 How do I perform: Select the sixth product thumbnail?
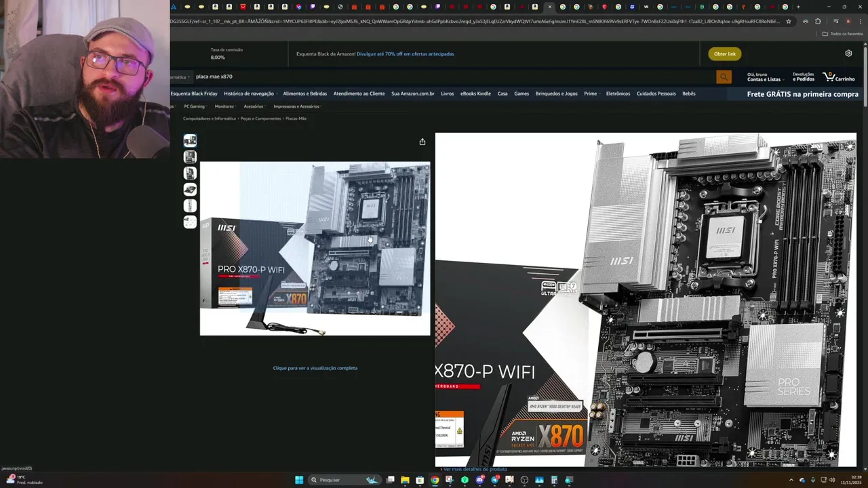pyautogui.click(x=190, y=222)
